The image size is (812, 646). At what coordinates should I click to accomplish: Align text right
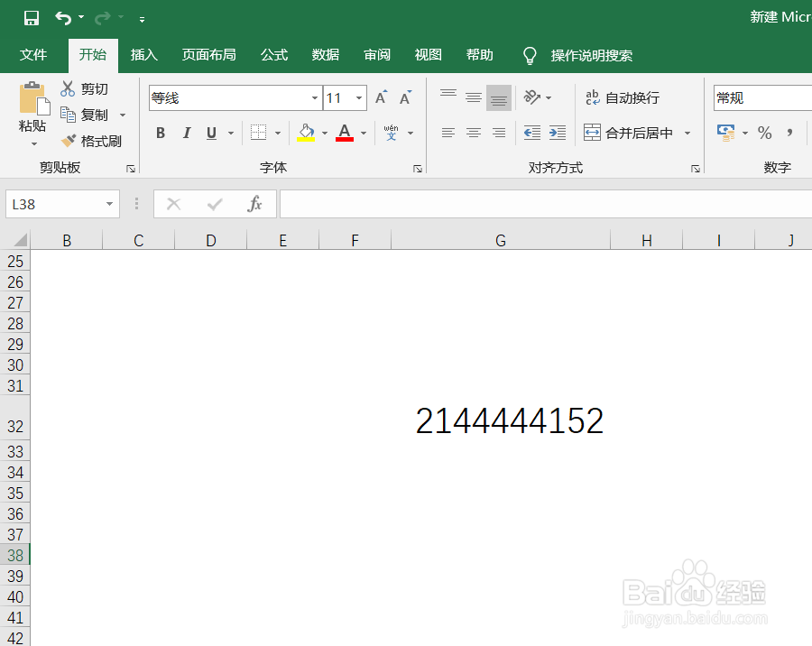(x=499, y=134)
